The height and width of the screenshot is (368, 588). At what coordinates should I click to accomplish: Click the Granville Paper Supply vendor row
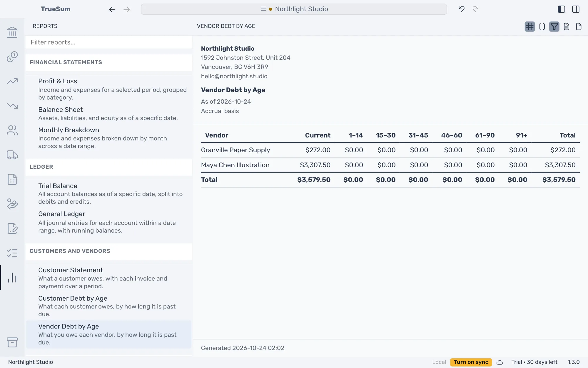390,150
